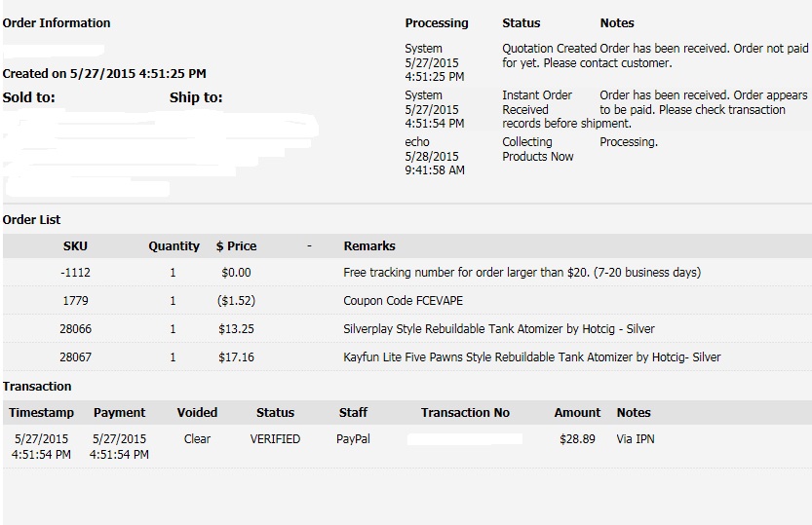Click the Transaction No column header
The width and height of the screenshot is (812, 525).
[465, 413]
